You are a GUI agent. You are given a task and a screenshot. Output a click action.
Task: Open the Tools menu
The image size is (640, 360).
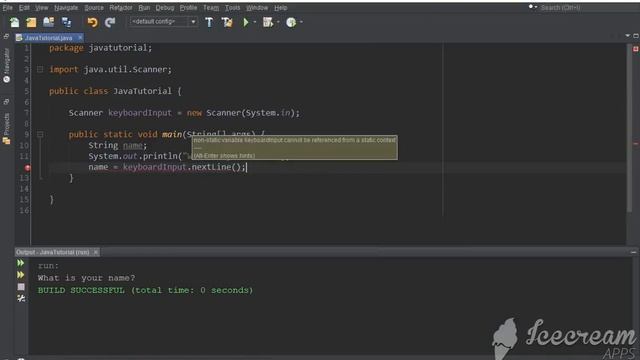[x=233, y=8]
